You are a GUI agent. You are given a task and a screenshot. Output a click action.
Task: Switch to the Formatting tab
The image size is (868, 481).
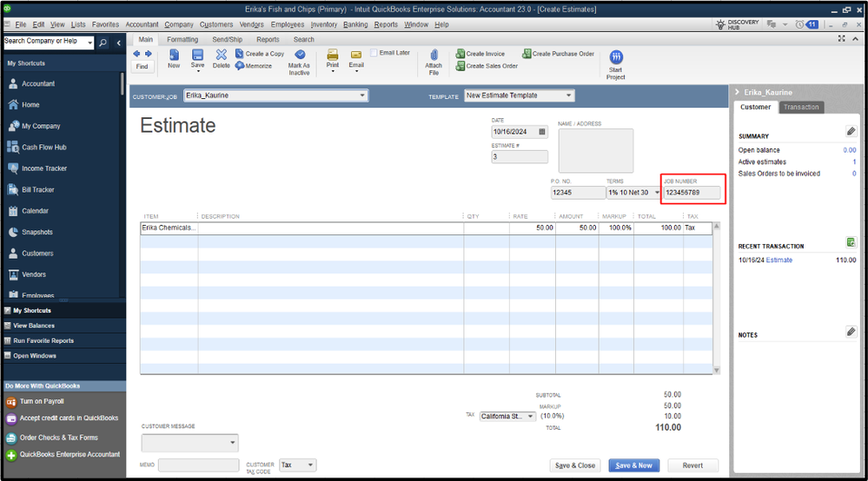[x=182, y=39]
